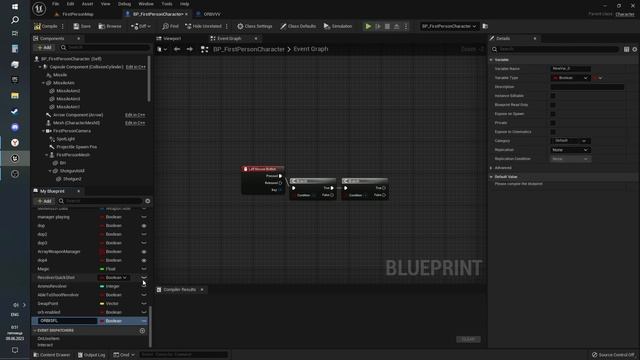
Task: Add new Event Dispatcher plus icon
Action: coord(142,331)
